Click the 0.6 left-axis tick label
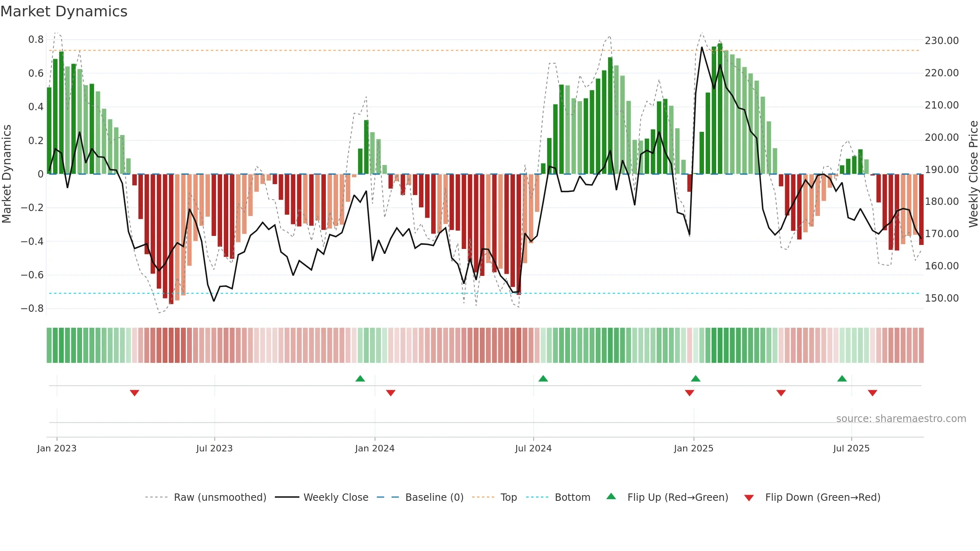Screen dimensions: 980x551 [36, 73]
